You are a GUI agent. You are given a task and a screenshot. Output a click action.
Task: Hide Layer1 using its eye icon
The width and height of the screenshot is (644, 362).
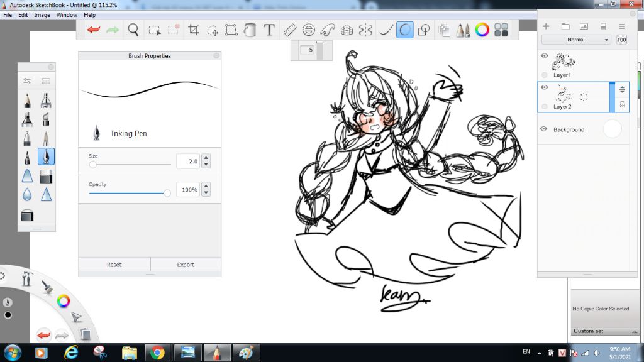(x=544, y=56)
